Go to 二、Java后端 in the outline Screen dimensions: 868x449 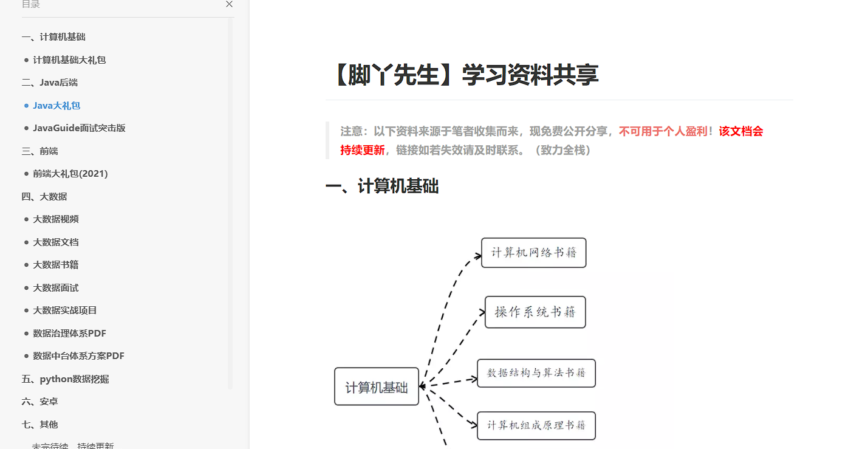(x=49, y=83)
